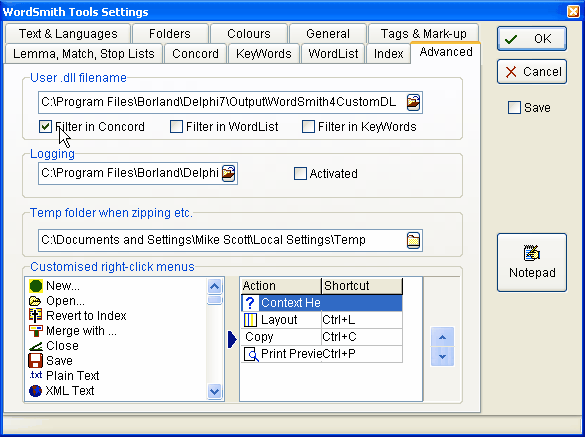The image size is (585, 437).
Task: Click the Context Help question mark icon
Action: tap(250, 303)
